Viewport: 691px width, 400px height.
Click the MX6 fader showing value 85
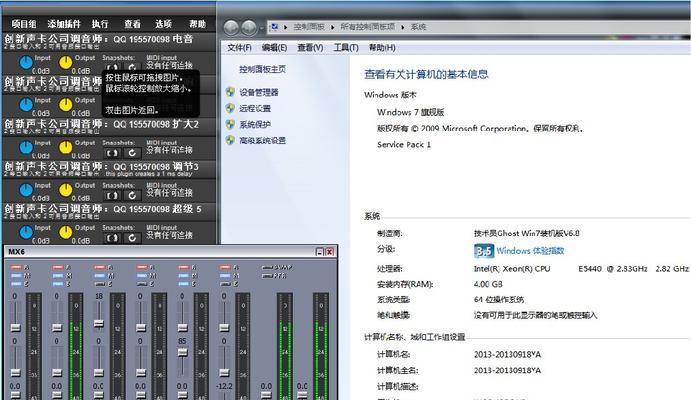(x=182, y=352)
